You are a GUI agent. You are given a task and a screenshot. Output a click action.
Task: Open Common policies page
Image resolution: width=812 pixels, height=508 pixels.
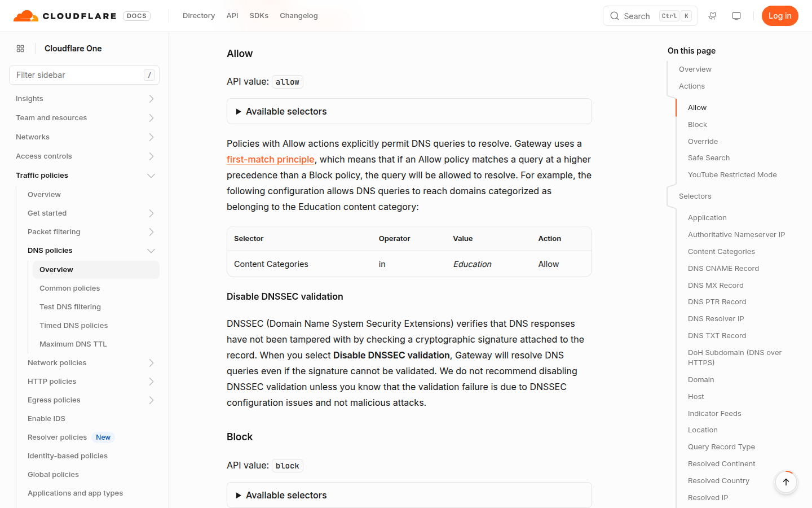69,288
